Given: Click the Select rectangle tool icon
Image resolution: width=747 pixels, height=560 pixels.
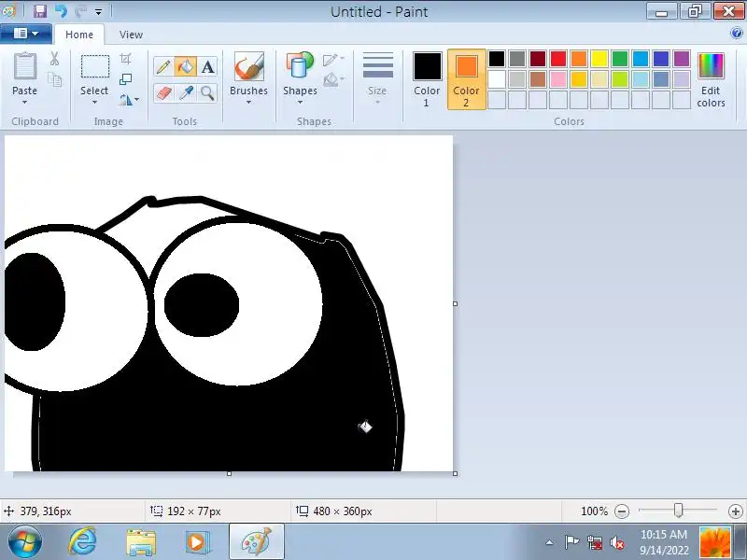Looking at the screenshot, I should pyautogui.click(x=95, y=66).
